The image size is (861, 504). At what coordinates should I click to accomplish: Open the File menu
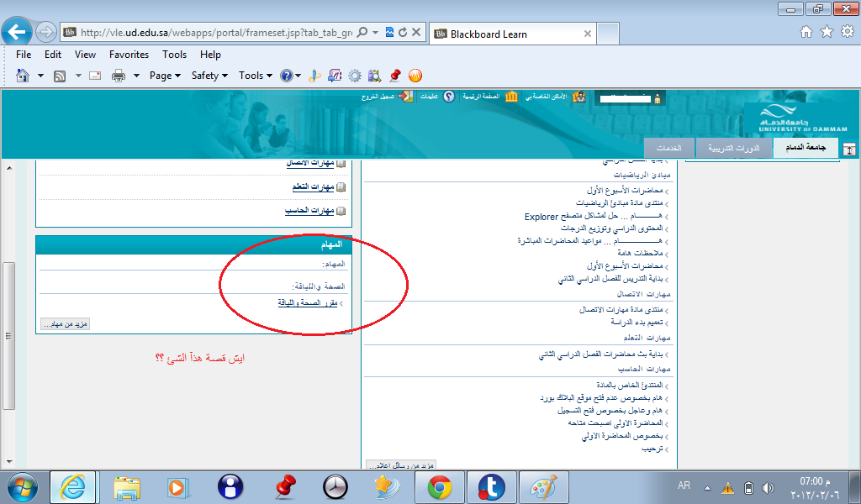[x=24, y=55]
